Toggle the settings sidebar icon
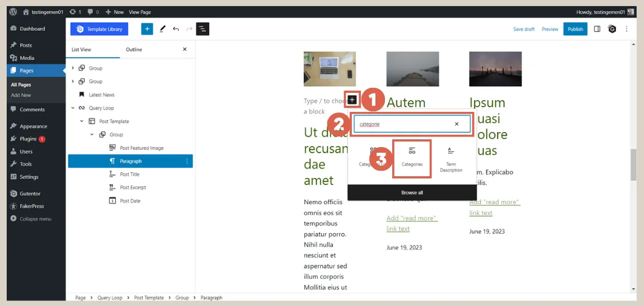644x306 pixels. tap(597, 29)
